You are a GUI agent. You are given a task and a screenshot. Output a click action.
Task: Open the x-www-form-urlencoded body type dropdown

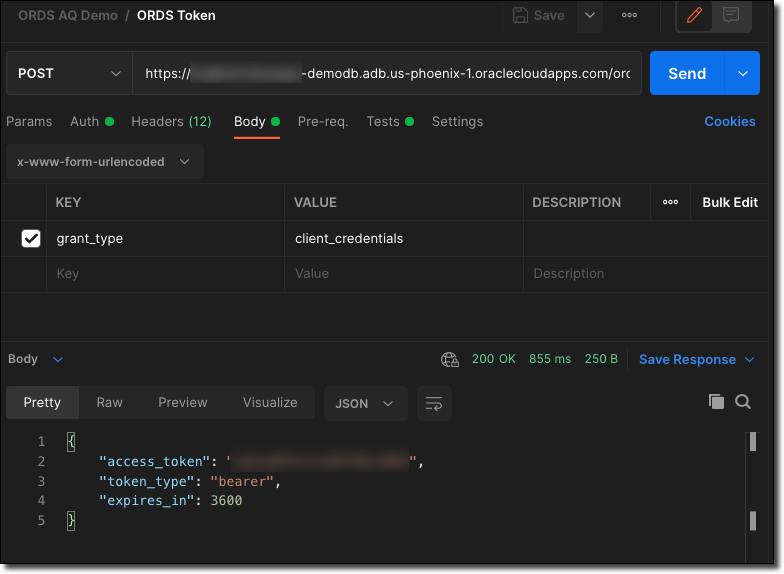(x=104, y=162)
